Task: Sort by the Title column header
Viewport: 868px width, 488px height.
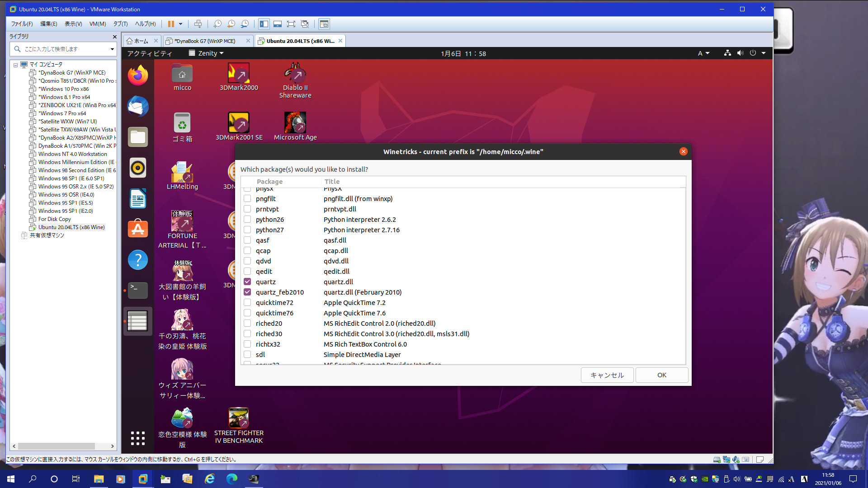Action: 332,182
